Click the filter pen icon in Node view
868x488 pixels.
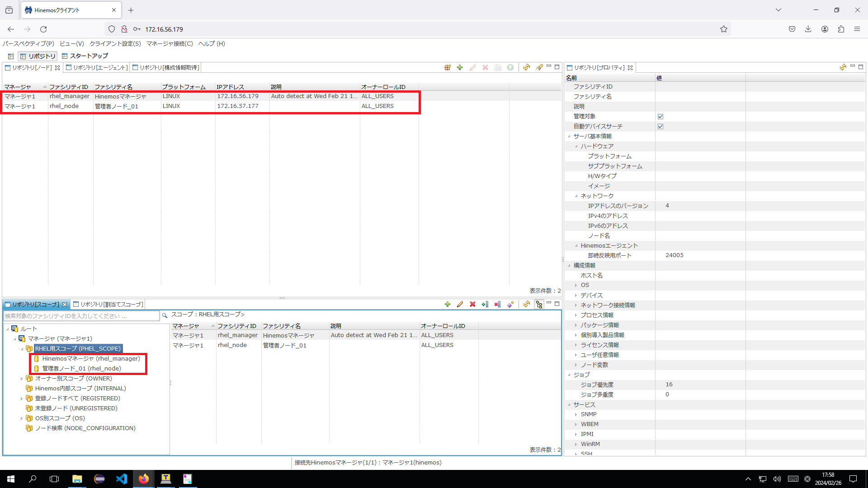(539, 67)
